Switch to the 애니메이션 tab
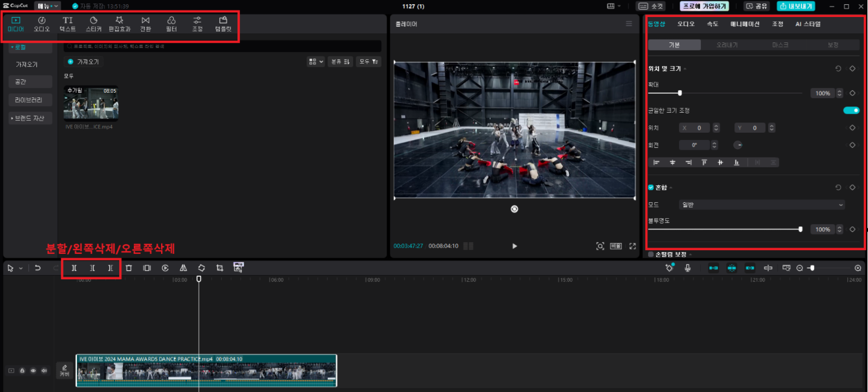Screen dimensions: 868x392 (x=744, y=24)
